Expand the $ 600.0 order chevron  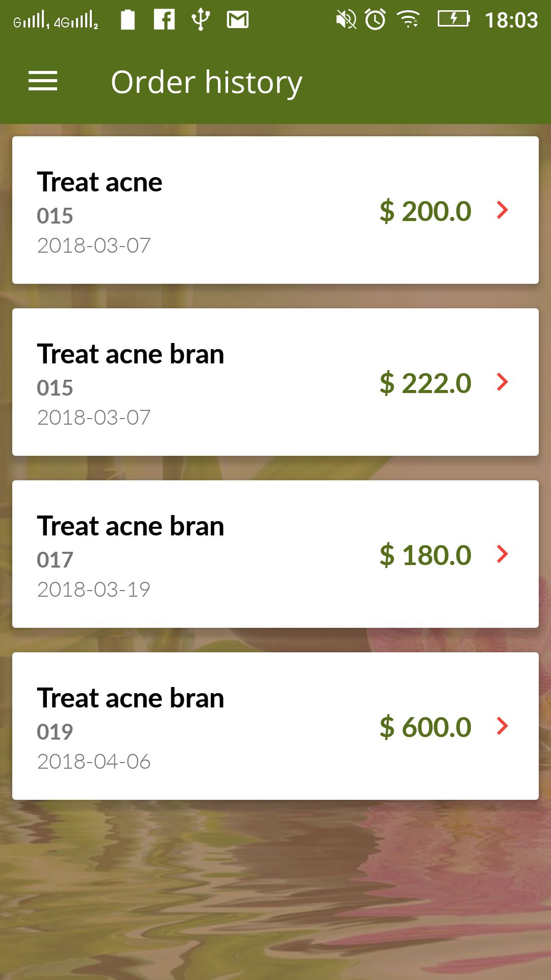tap(503, 726)
